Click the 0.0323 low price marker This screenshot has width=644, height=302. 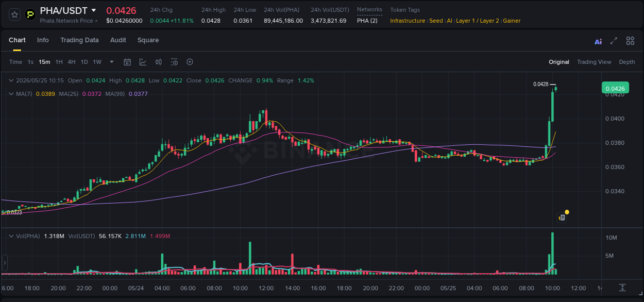click(x=14, y=212)
